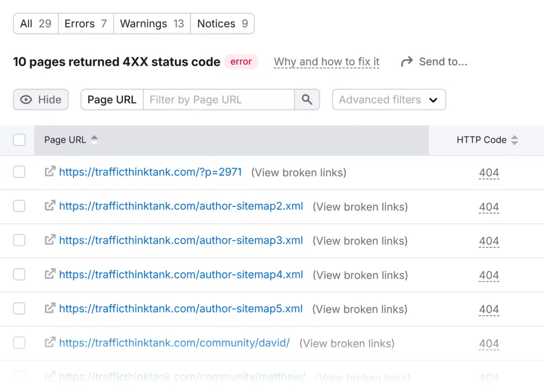Open external link icon for author-sitemap5.xml
This screenshot has width=544, height=392.
coord(50,309)
